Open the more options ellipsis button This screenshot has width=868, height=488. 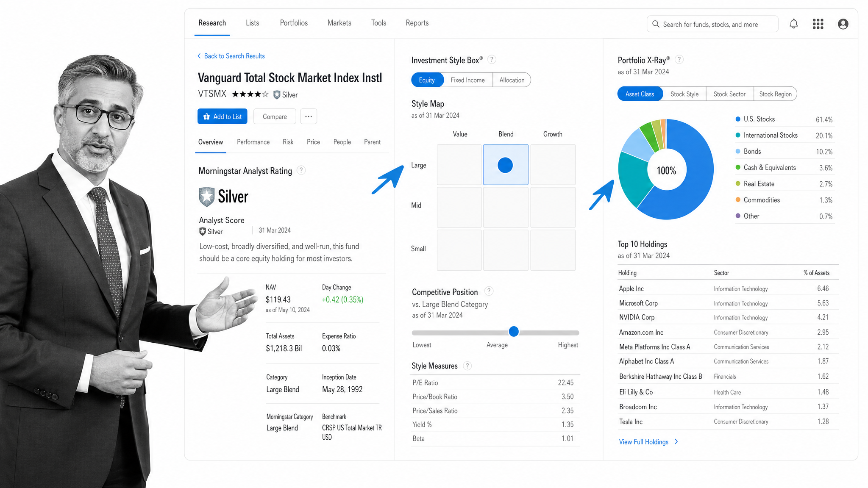pyautogui.click(x=309, y=116)
